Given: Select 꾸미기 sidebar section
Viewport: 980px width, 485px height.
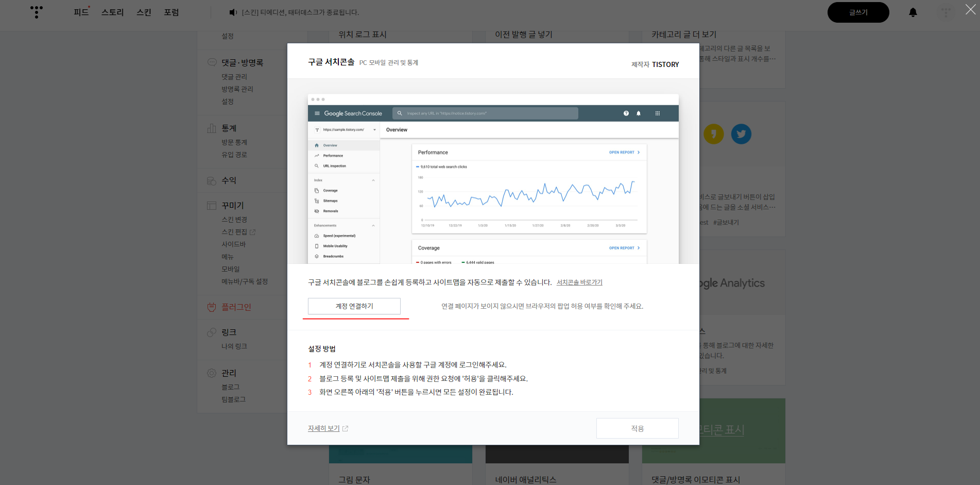Looking at the screenshot, I should point(233,205).
